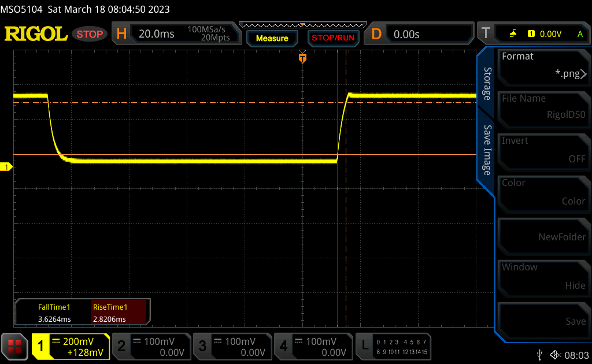Toggle channel 1 at 200mV
The height and width of the screenshot is (364, 592).
(x=71, y=346)
